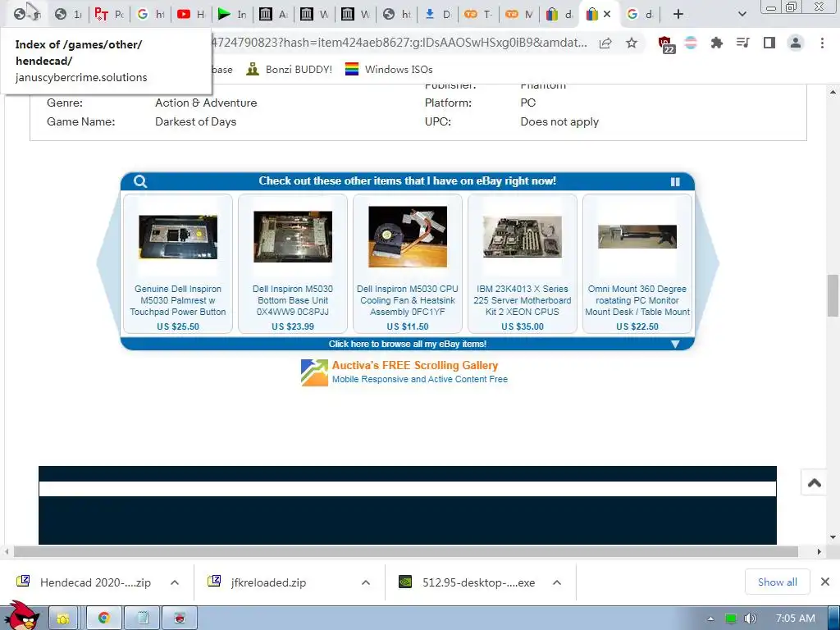Screen dimensions: 840x630
Task: Open the file explorer taskbar icon
Action: click(63, 619)
